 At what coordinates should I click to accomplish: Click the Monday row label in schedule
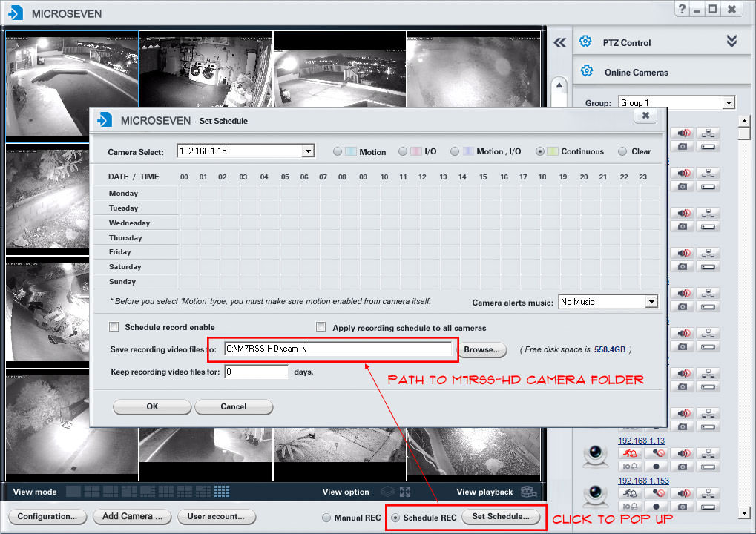123,194
